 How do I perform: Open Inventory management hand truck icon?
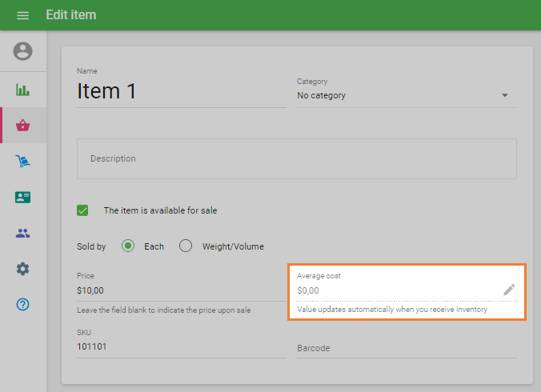pyautogui.click(x=23, y=162)
